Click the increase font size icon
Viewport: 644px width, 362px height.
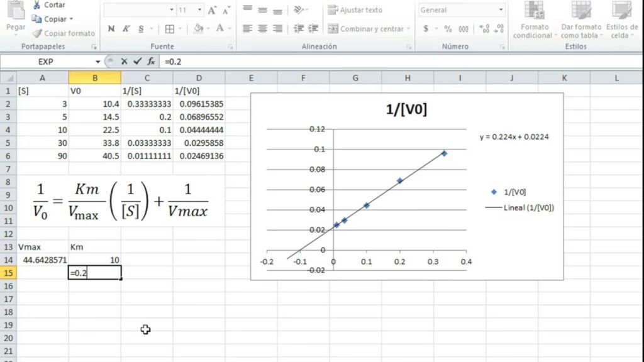click(x=213, y=11)
